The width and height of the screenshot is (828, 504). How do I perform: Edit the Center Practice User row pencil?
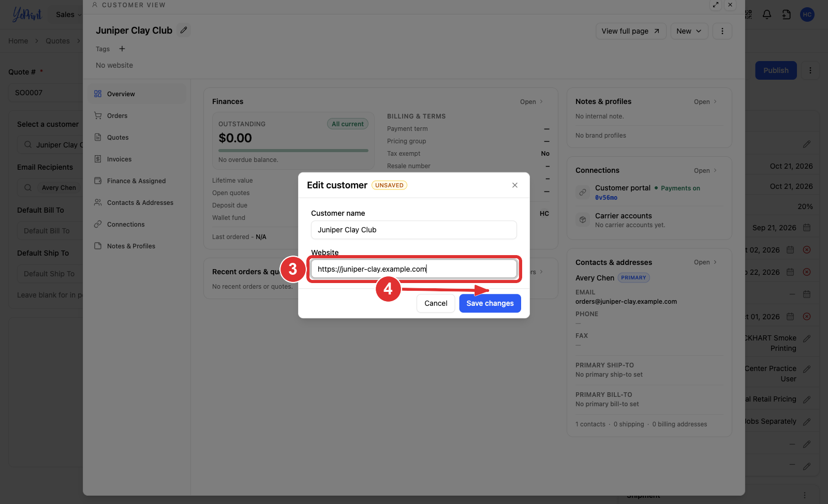coord(807,369)
